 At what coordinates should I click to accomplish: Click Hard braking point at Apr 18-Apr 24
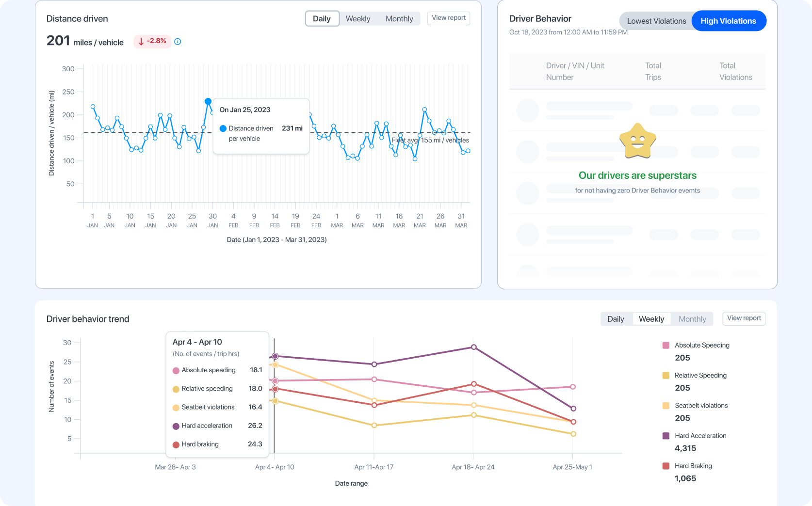(x=474, y=384)
